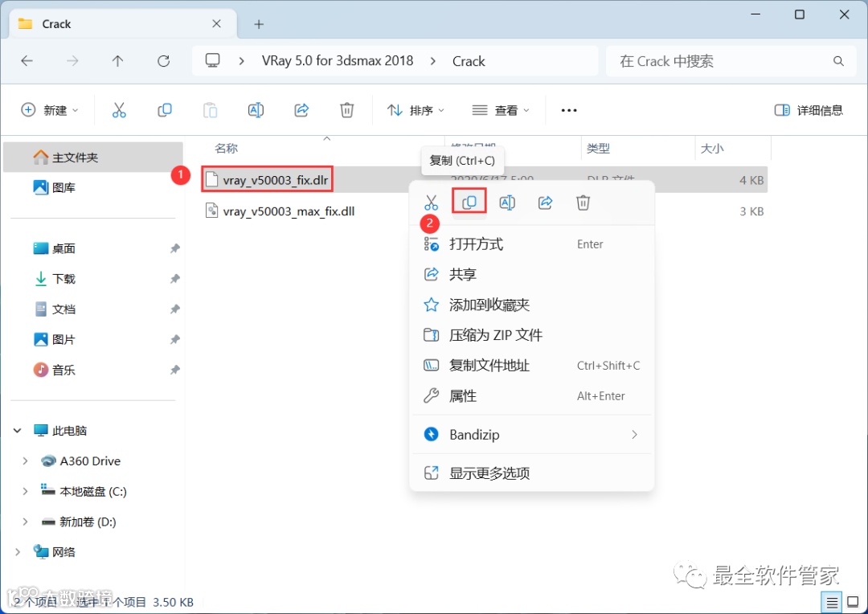Expand the A360 Drive node
This screenshot has height=614, width=868.
click(25, 460)
